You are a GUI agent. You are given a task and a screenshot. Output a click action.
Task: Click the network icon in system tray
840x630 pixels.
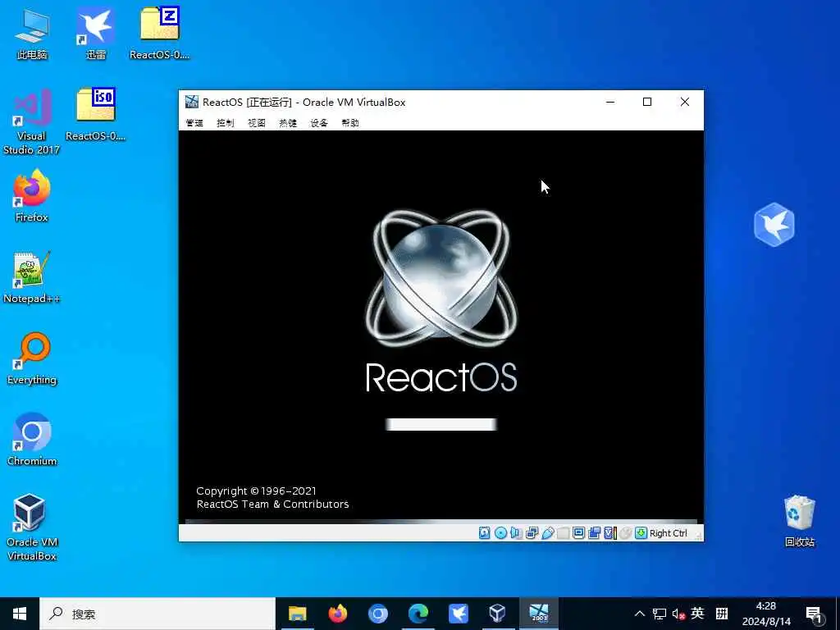pos(660,614)
